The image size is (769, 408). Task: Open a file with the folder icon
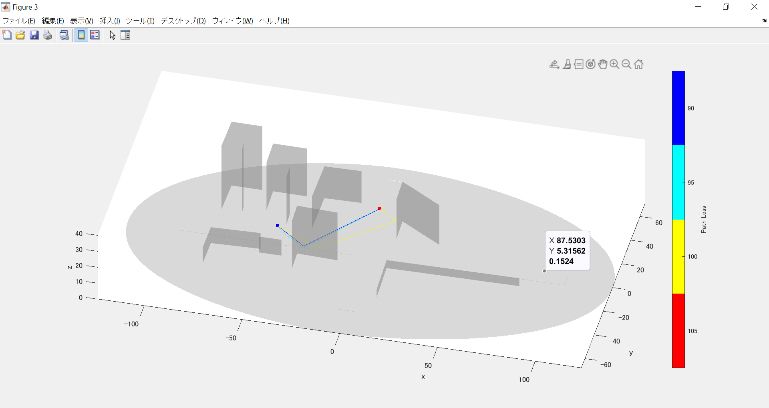coord(20,35)
